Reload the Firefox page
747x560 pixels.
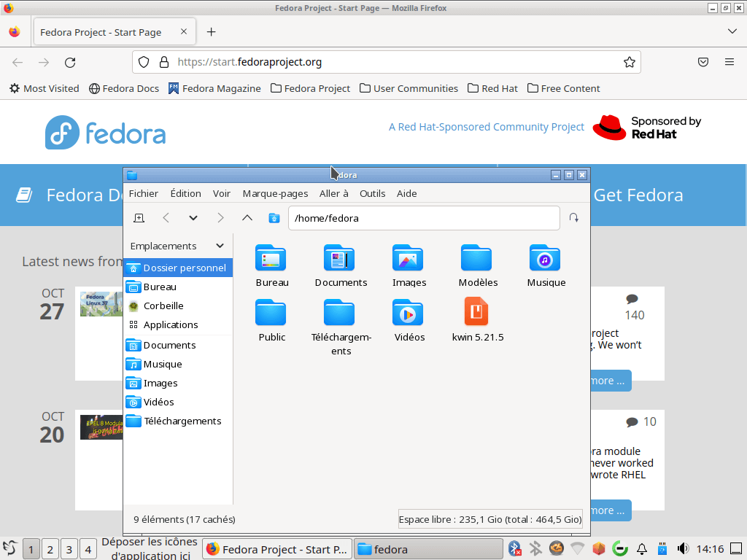point(70,63)
